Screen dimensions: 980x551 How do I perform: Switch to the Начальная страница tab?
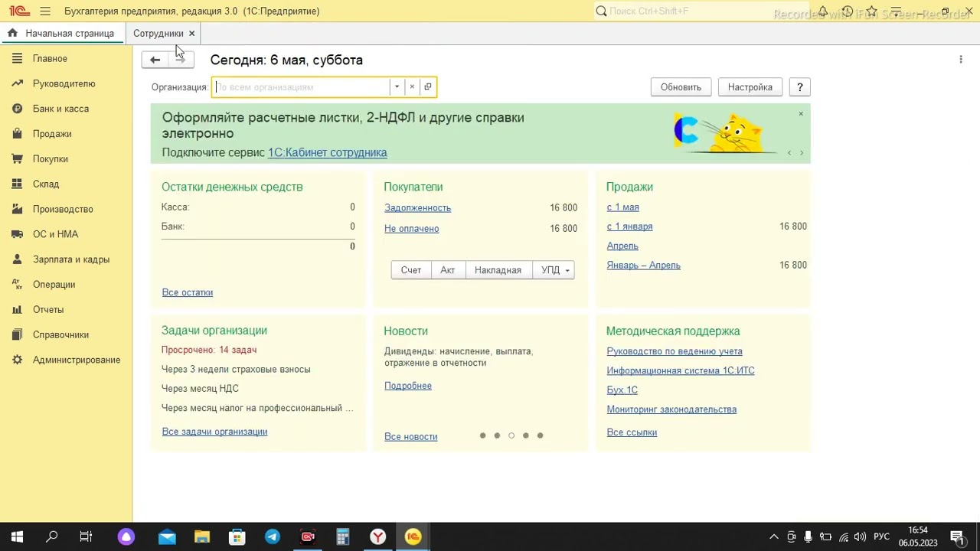point(62,34)
